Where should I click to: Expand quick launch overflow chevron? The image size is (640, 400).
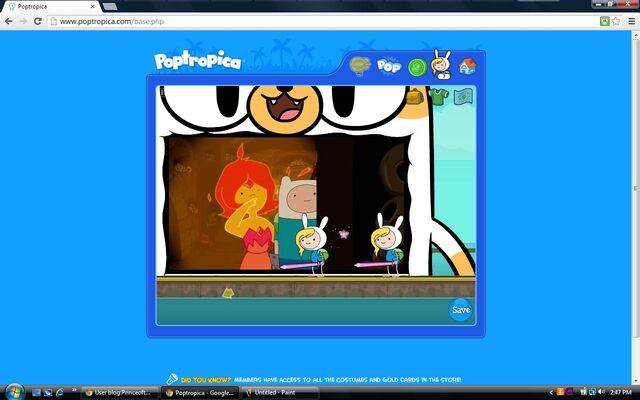click(x=74, y=390)
